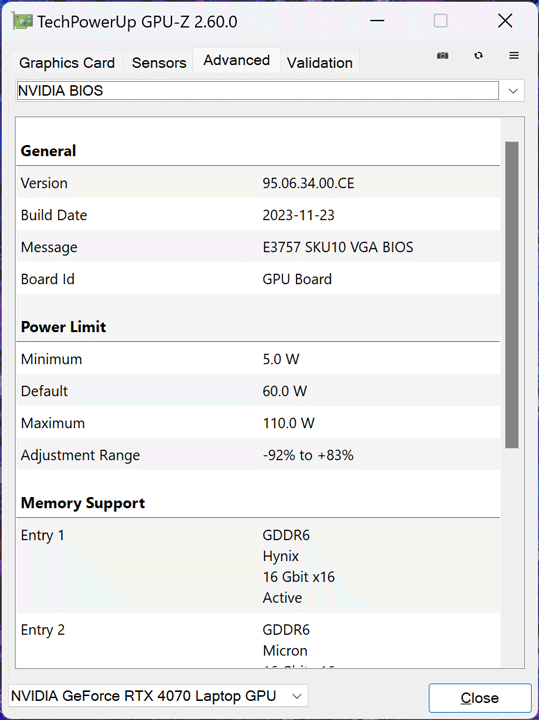The height and width of the screenshot is (720, 539).
Task: Click the Memory Support section header
Action: pos(83,503)
